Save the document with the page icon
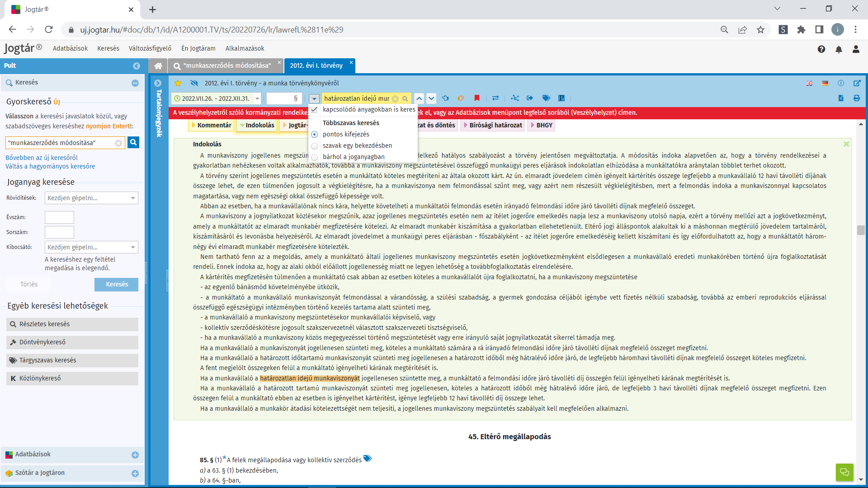Image resolution: width=868 pixels, height=488 pixels. 841,98
